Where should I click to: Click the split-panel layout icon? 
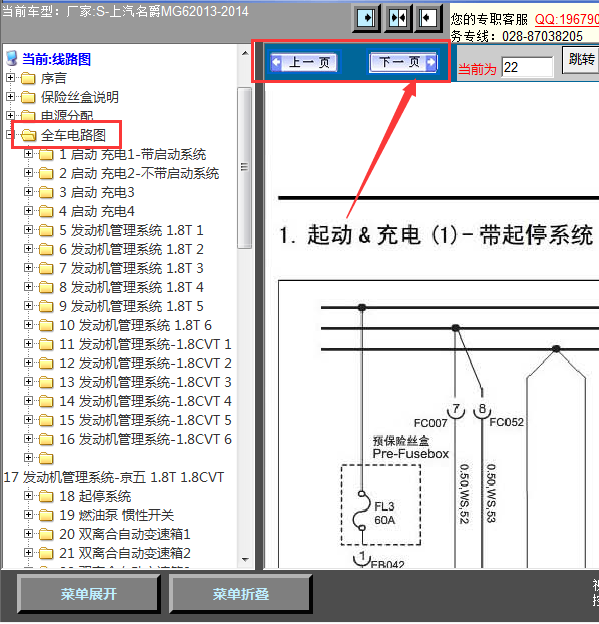tap(398, 18)
